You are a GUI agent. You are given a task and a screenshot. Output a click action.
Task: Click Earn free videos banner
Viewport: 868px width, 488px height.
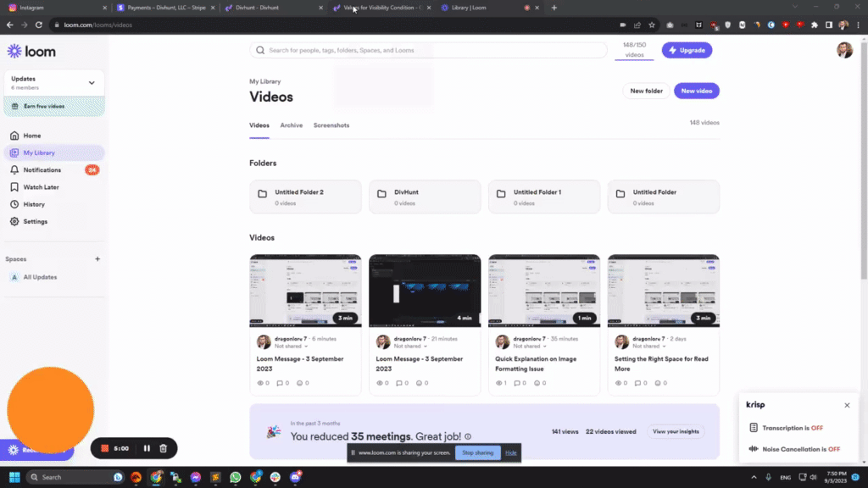point(53,106)
